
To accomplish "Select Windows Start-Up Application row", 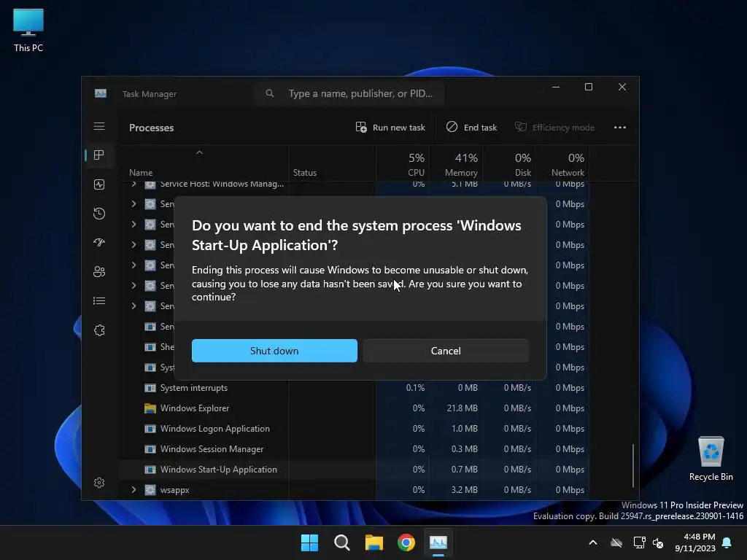I will pyautogui.click(x=355, y=469).
